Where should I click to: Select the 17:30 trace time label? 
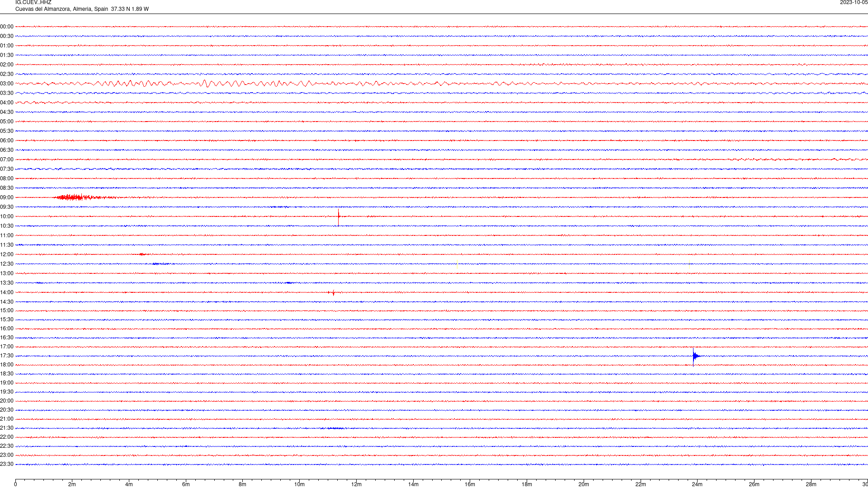coord(7,356)
